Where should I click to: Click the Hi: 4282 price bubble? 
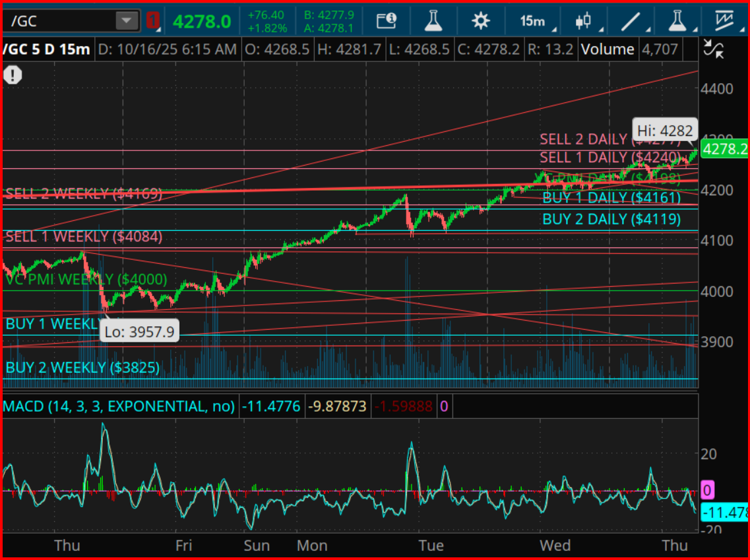click(x=665, y=131)
